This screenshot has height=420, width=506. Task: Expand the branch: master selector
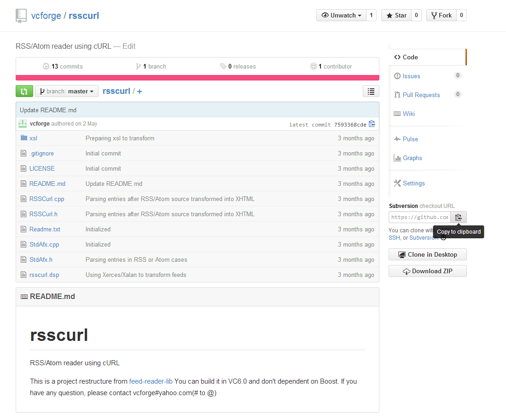pos(67,91)
